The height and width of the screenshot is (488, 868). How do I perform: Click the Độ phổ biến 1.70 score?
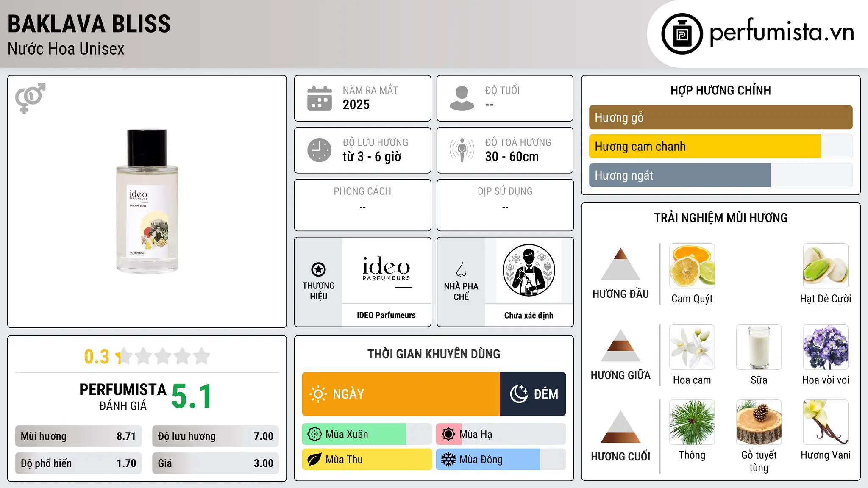[78, 463]
